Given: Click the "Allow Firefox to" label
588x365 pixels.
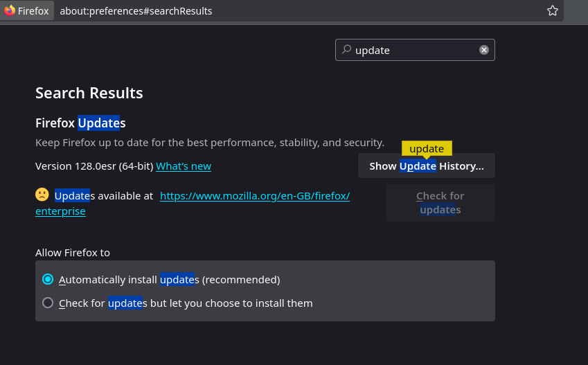Looking at the screenshot, I should tap(73, 253).
